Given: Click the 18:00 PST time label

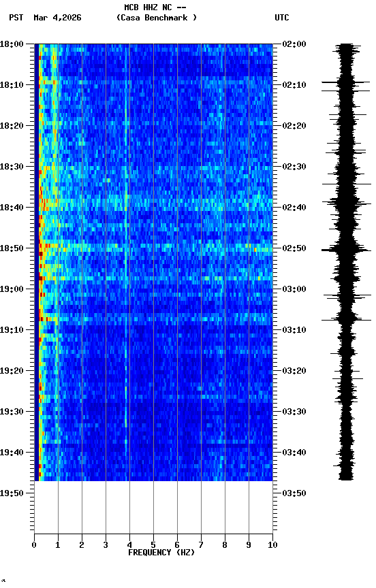Looking at the screenshot, I should 12,44.
